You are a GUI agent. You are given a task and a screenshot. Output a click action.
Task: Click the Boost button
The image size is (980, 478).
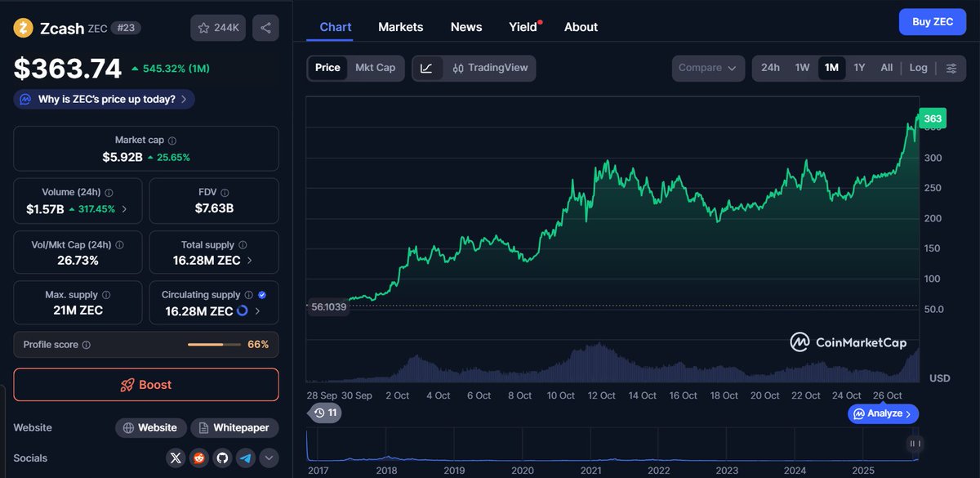click(146, 385)
